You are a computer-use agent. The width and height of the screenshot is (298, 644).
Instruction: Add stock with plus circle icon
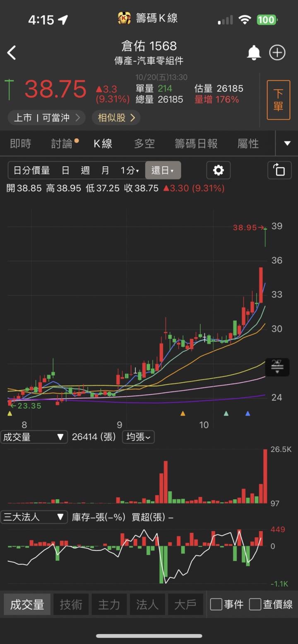click(x=277, y=53)
